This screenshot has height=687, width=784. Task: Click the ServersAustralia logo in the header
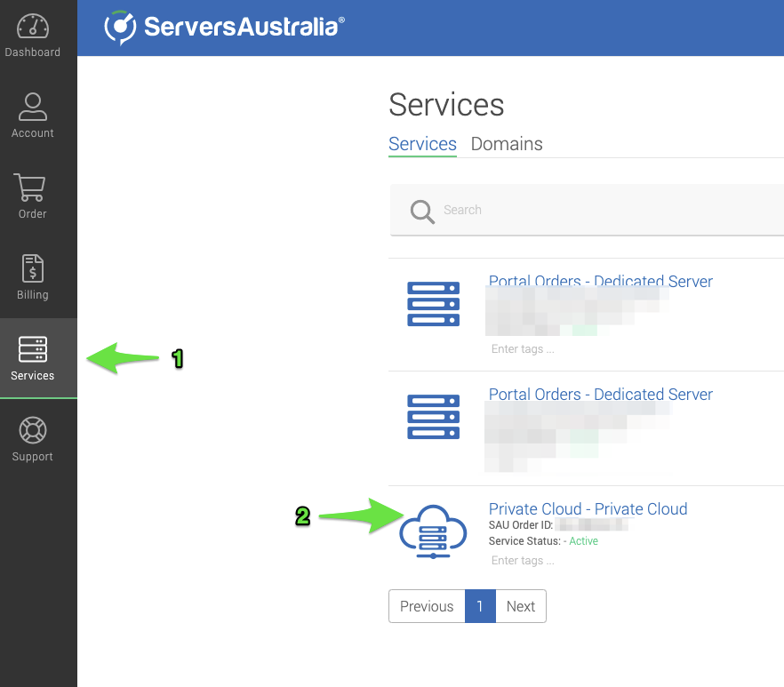pyautogui.click(x=220, y=27)
